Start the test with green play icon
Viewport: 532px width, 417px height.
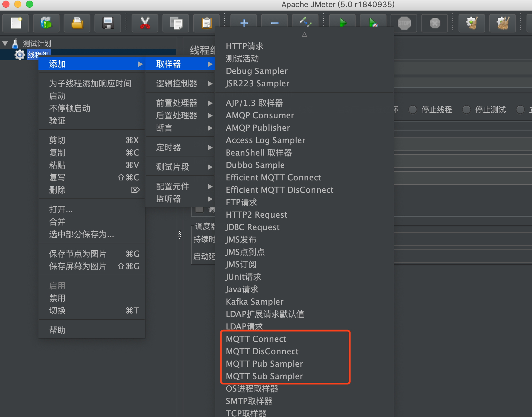(x=342, y=23)
